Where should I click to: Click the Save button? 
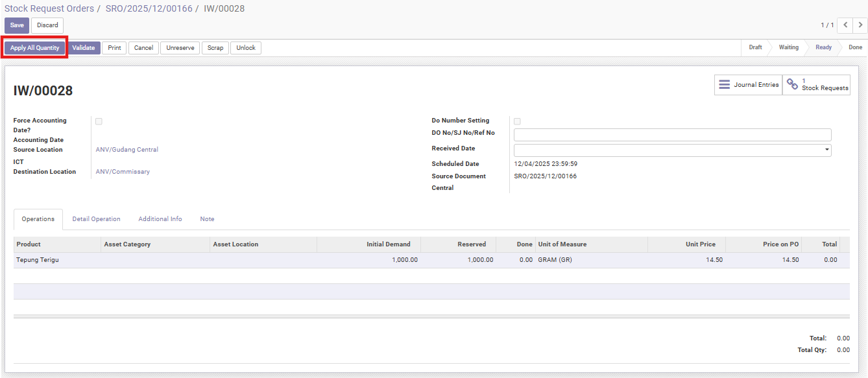[x=17, y=25]
